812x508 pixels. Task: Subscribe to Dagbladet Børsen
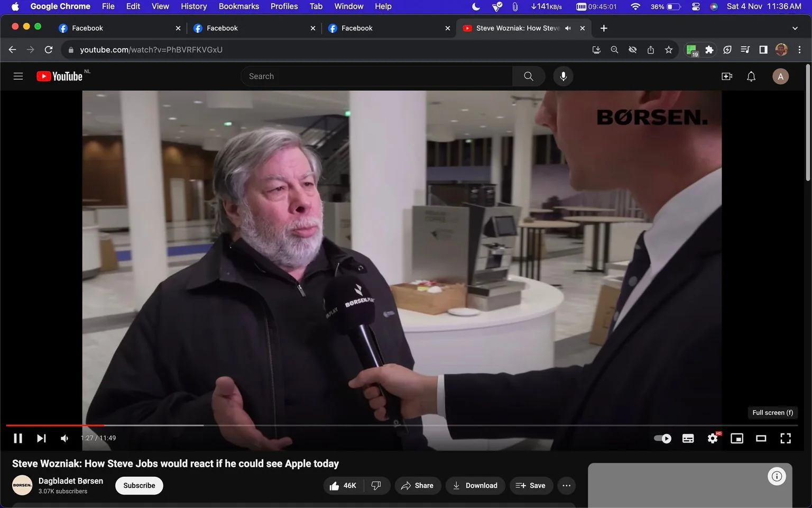click(139, 486)
